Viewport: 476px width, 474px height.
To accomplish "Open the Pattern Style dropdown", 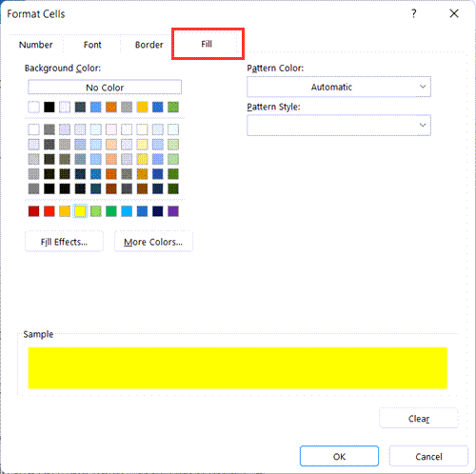I will pyautogui.click(x=339, y=125).
